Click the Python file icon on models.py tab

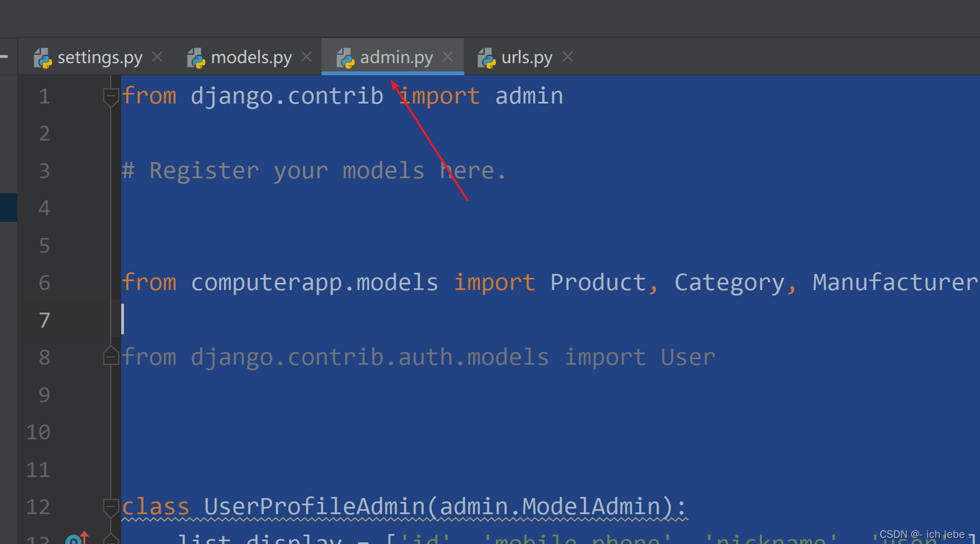pyautogui.click(x=196, y=58)
